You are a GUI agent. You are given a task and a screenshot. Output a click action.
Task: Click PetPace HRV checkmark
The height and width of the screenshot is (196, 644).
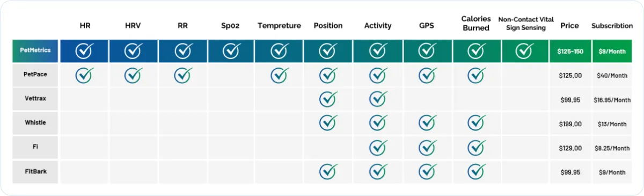tap(134, 75)
